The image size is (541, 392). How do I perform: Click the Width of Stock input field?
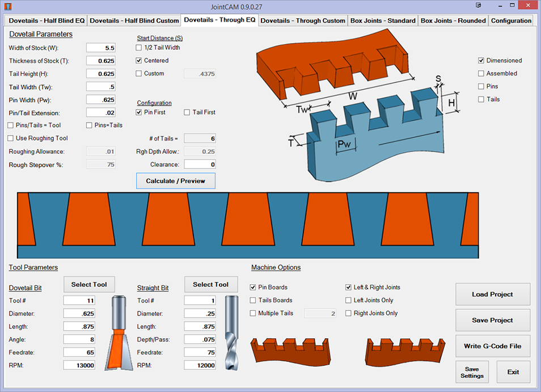102,48
